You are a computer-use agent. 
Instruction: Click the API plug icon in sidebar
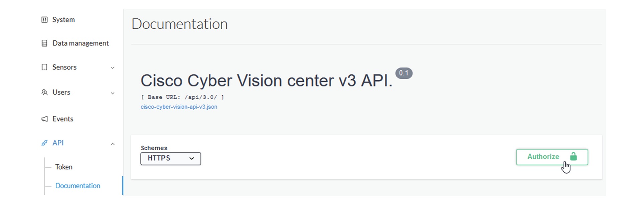tap(44, 143)
